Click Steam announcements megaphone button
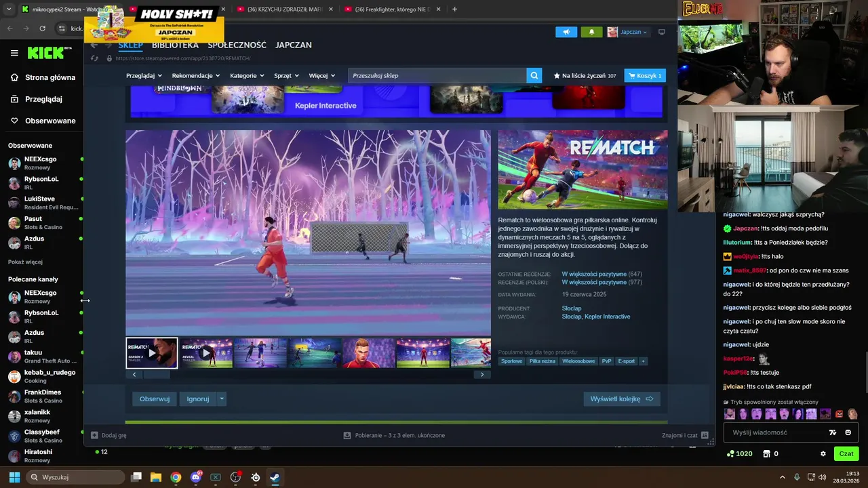 566,32
